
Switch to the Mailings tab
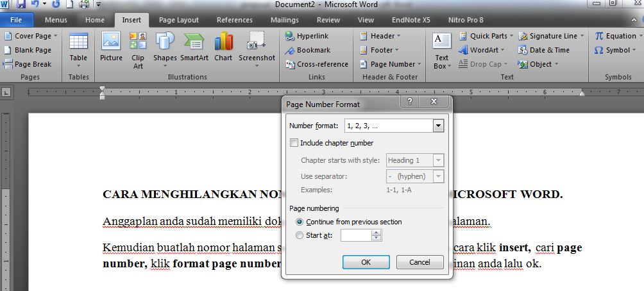click(285, 20)
